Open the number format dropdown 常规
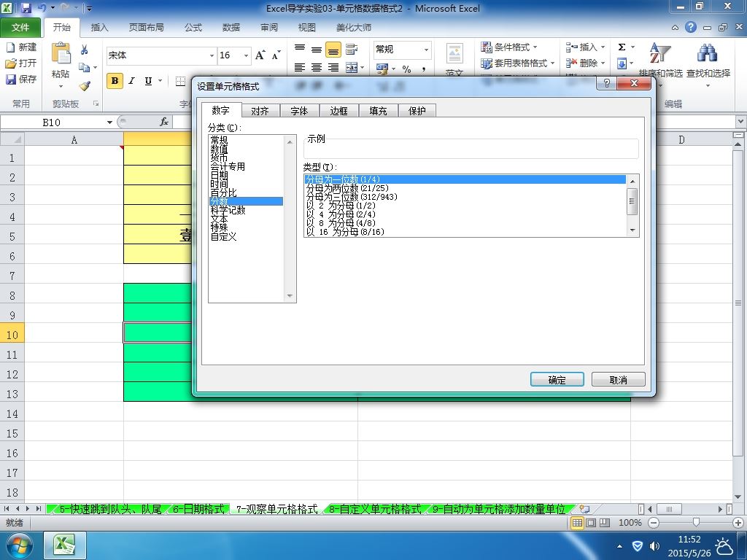The height and width of the screenshot is (560, 747). 426,50
